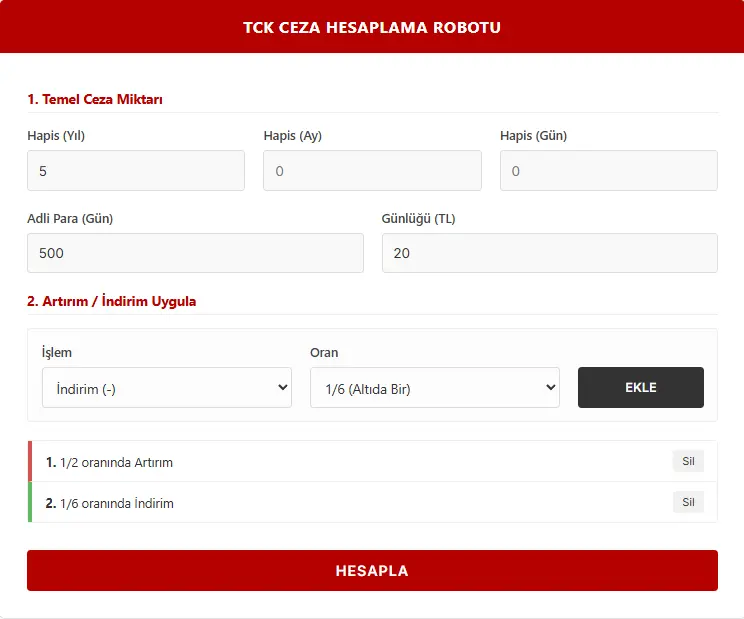Select the Hapis (Gün) input field

click(609, 171)
